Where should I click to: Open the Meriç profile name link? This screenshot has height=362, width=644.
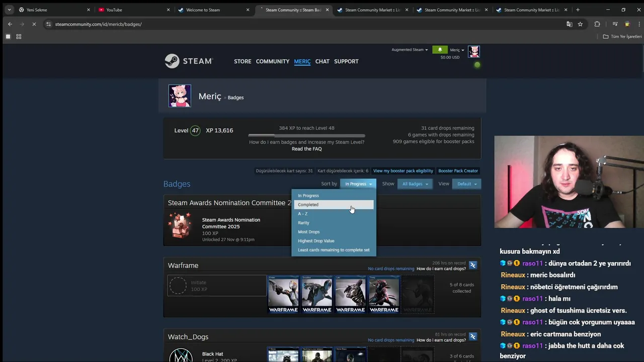tap(210, 97)
